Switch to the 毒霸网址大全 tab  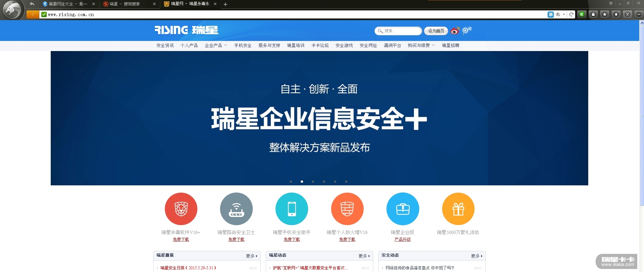point(68,4)
